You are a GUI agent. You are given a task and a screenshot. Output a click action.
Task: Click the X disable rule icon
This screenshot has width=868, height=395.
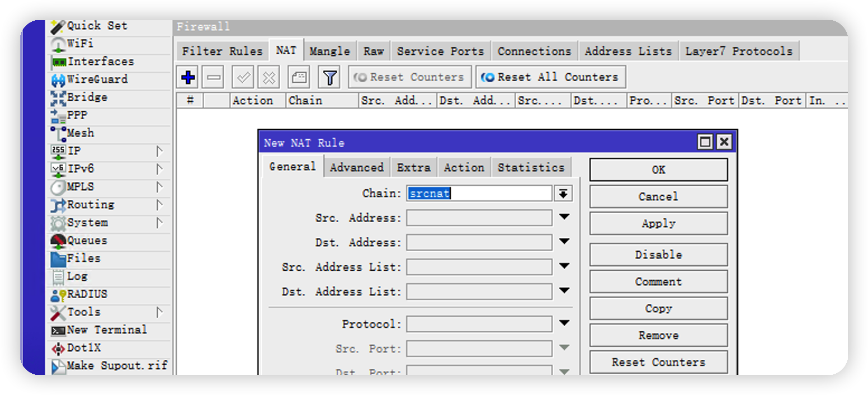pyautogui.click(x=269, y=77)
